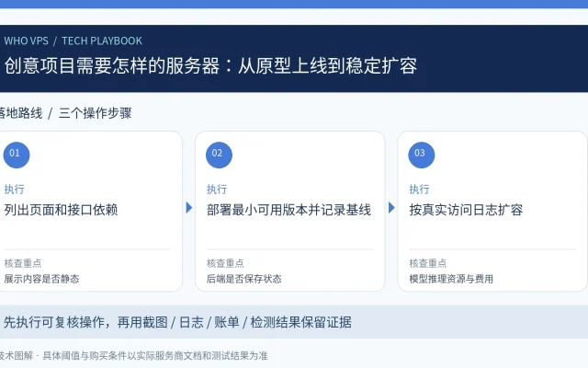
Task: Click the TECH PLAYBOOK breadcrumb text
Action: tap(102, 40)
